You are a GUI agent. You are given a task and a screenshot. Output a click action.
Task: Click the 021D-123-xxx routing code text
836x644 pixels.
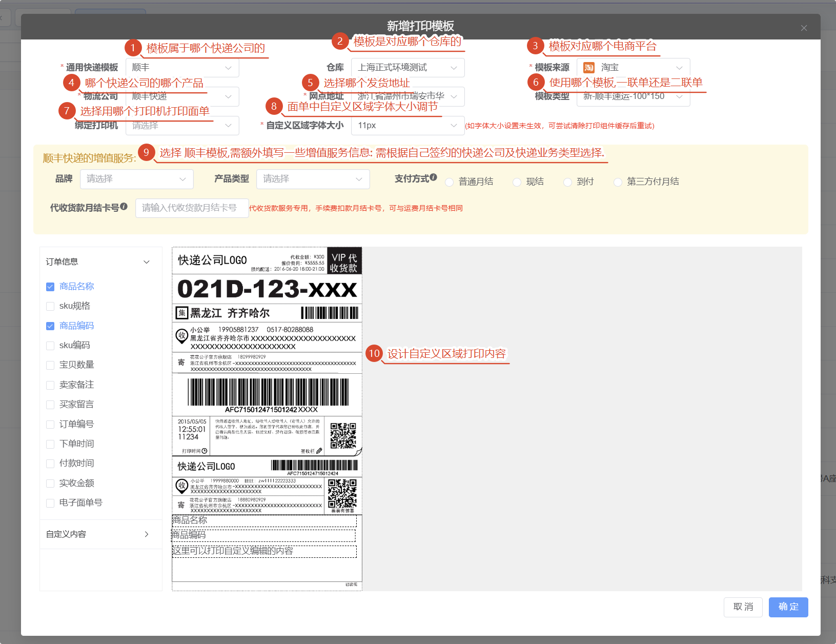[267, 289]
